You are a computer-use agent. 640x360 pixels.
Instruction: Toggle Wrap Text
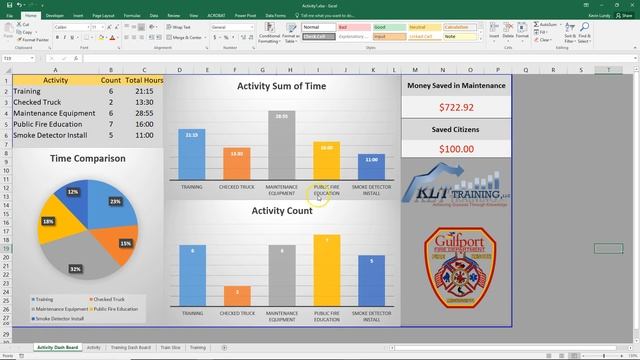point(178,27)
